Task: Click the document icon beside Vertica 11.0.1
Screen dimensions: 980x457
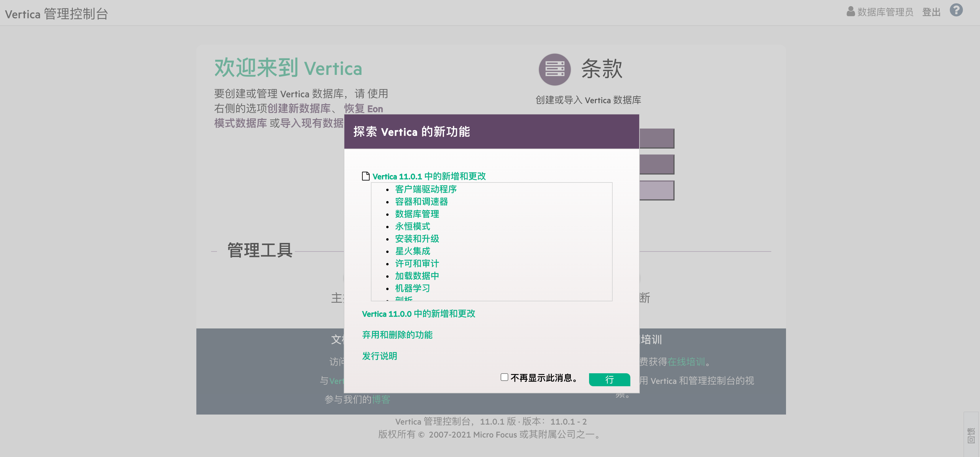Action: [x=366, y=176]
